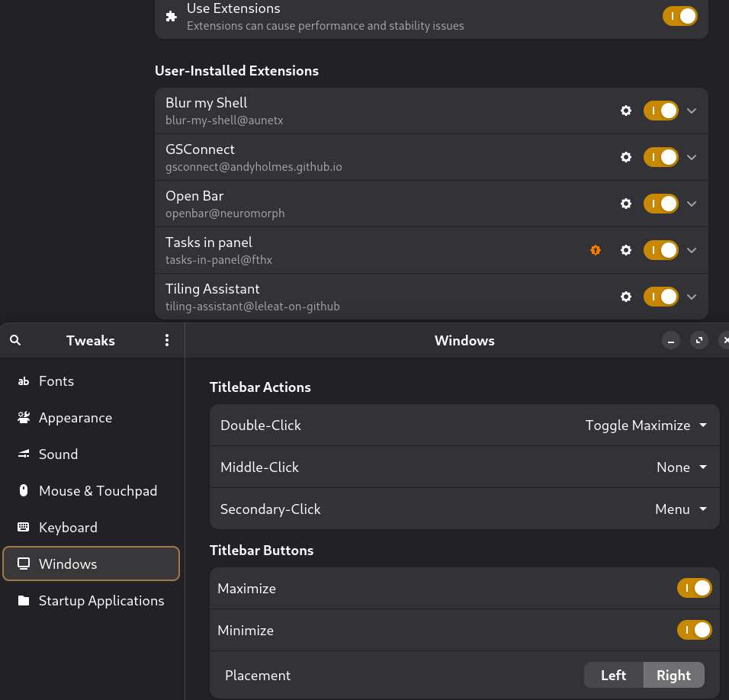Toggle the Maximize titlebar button switch
This screenshot has width=729, height=700.
[694, 588]
